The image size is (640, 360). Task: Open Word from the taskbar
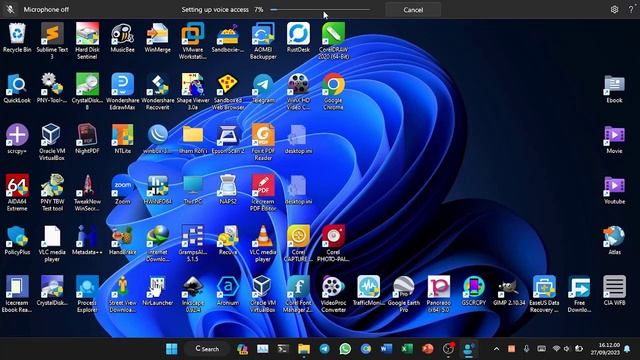(x=386, y=349)
